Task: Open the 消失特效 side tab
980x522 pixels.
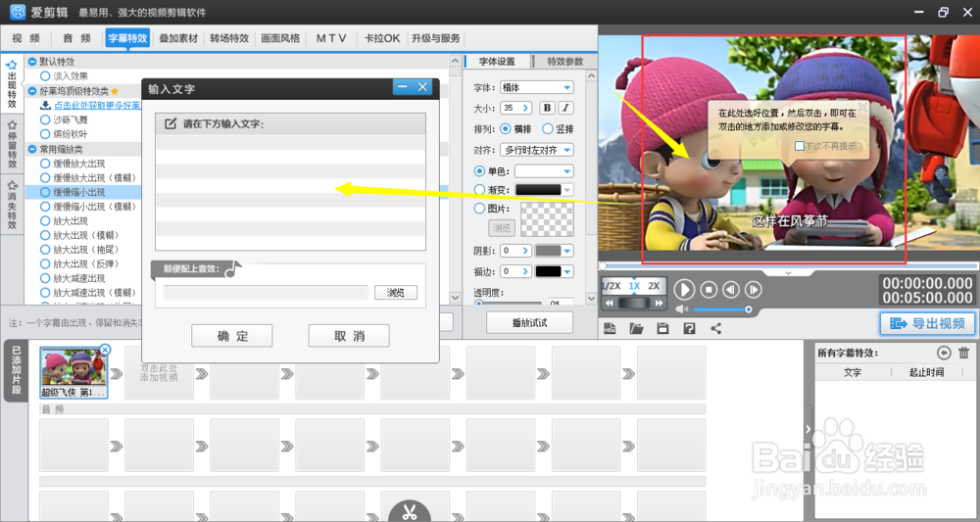Action: pos(11,205)
